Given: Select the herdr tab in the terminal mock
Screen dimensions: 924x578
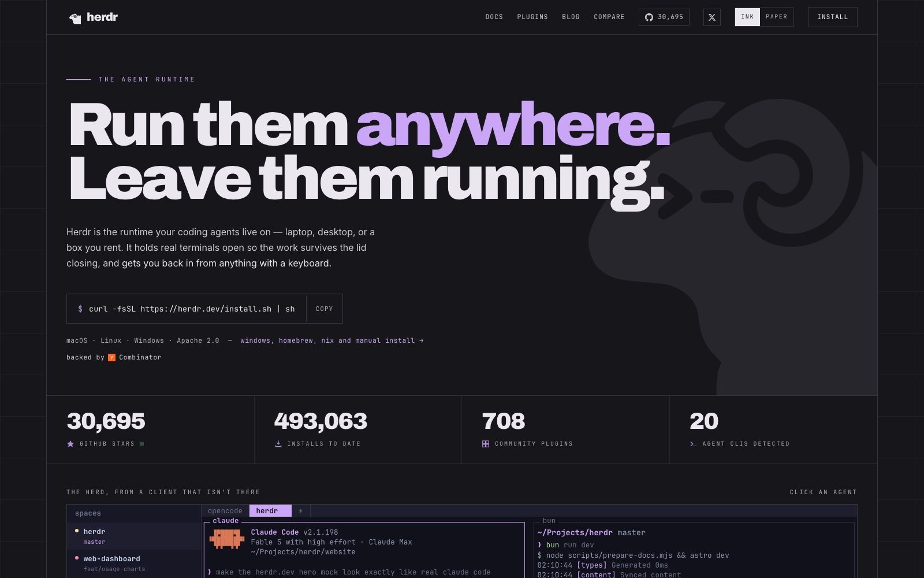Looking at the screenshot, I should click(270, 511).
